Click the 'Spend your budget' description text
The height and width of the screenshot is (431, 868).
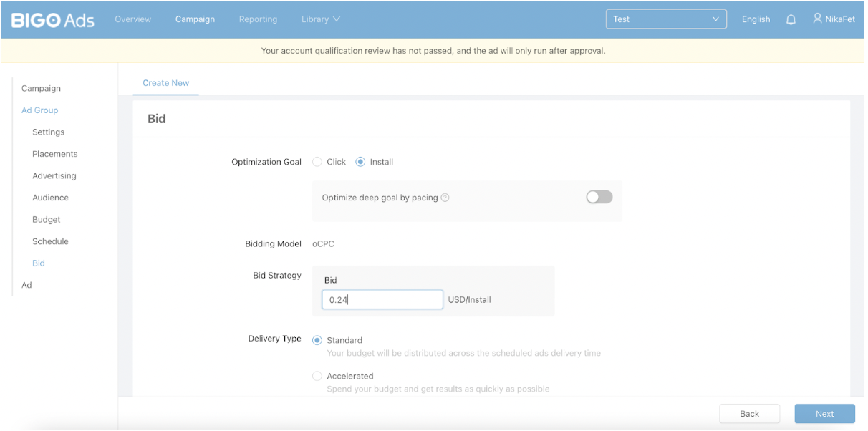pyautogui.click(x=438, y=389)
